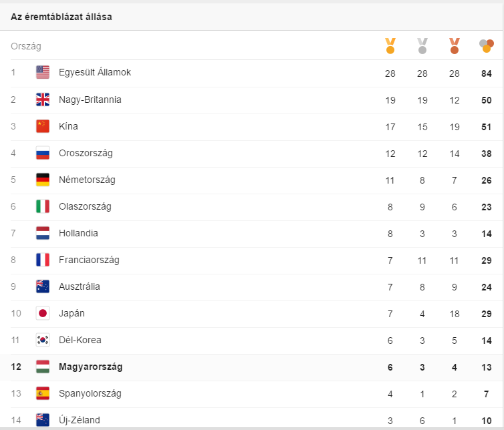504x430 pixels.
Task: Click the Ország column header
Action: point(26,46)
